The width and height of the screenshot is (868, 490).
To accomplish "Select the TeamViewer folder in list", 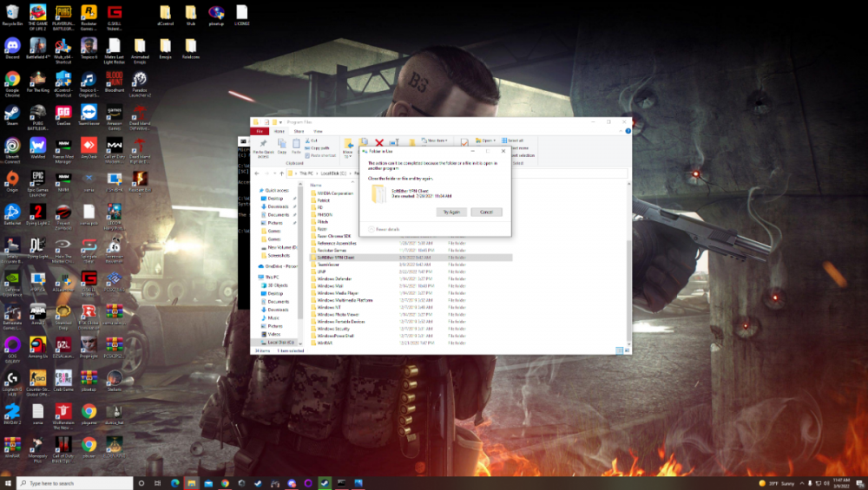I will (x=329, y=265).
